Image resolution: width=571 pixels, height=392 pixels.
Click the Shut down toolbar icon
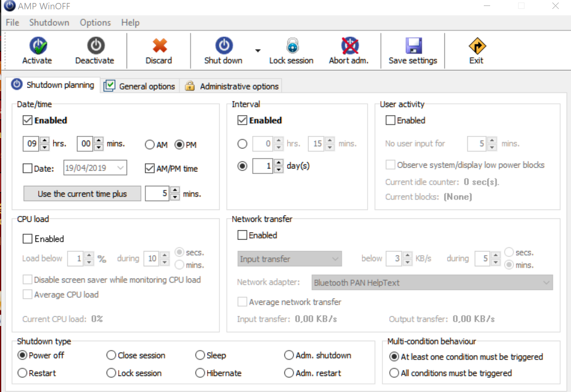[x=223, y=46]
